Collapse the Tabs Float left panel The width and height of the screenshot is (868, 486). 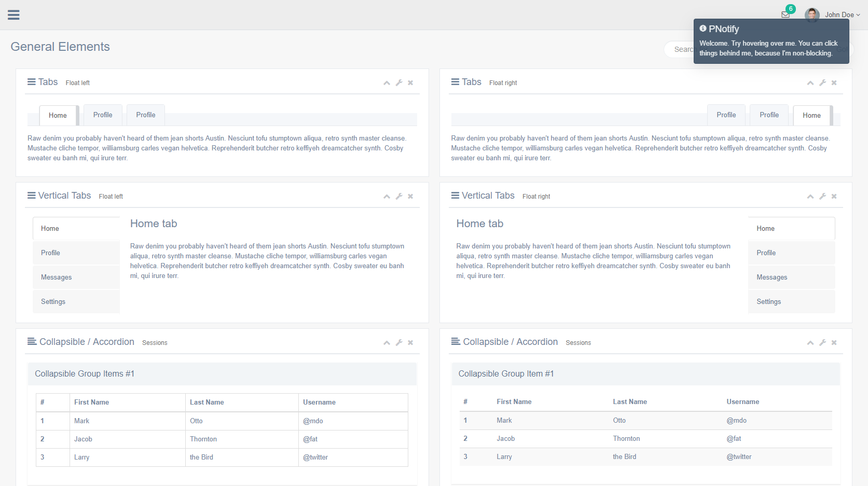pyautogui.click(x=387, y=83)
